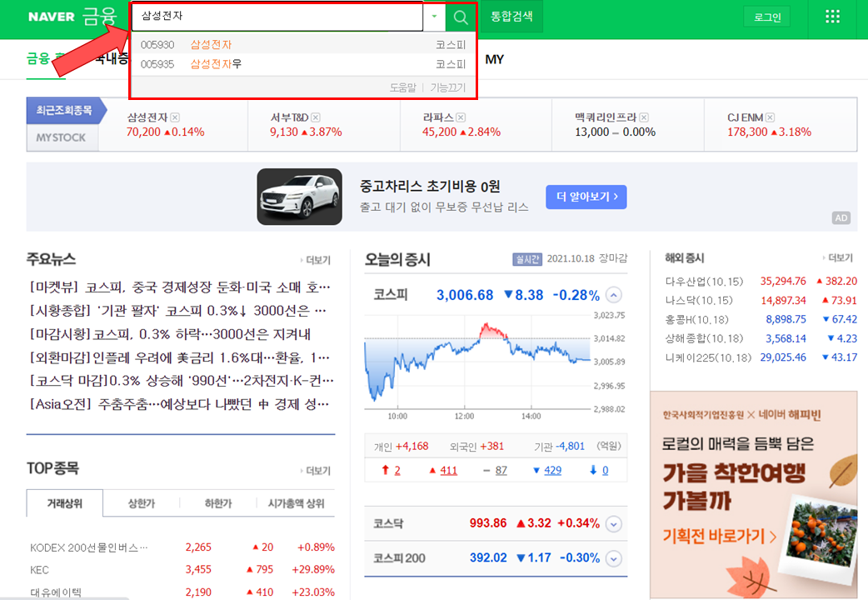Viewport: 868px width, 600px height.
Task: Remove 삼성전자 from recent stocks
Action: 175,117
